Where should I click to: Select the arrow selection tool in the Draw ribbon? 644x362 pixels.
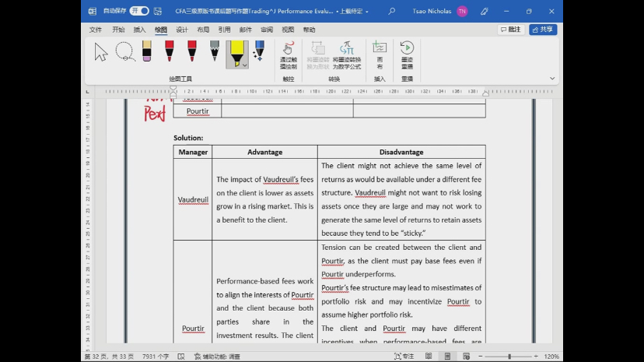101,52
